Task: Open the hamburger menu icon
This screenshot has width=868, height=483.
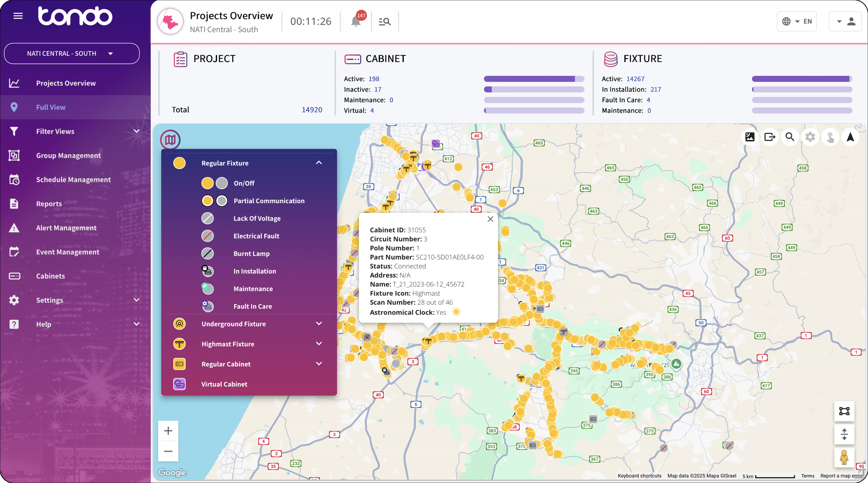Action: pyautogui.click(x=18, y=16)
